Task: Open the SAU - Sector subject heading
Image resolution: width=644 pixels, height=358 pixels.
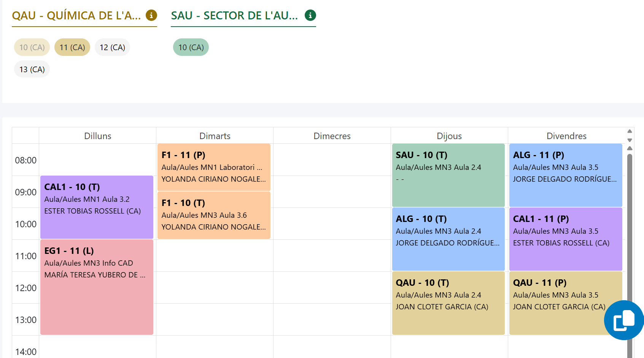Action: coord(234,16)
